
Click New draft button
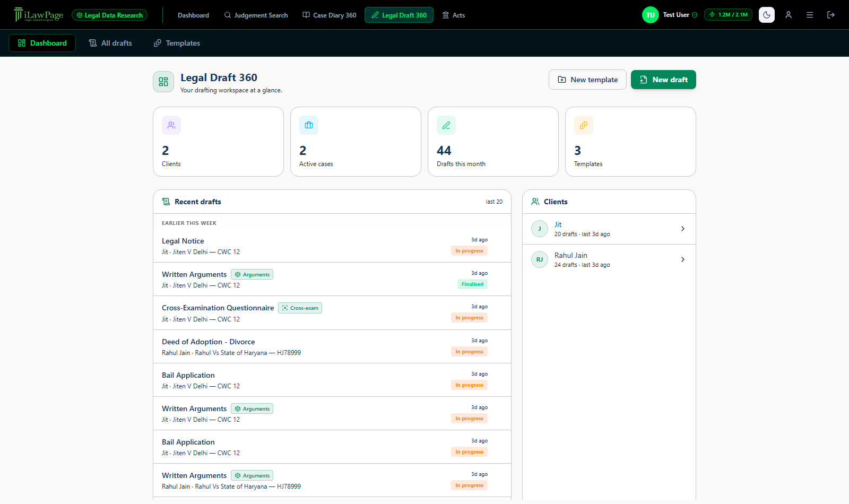pyautogui.click(x=663, y=80)
